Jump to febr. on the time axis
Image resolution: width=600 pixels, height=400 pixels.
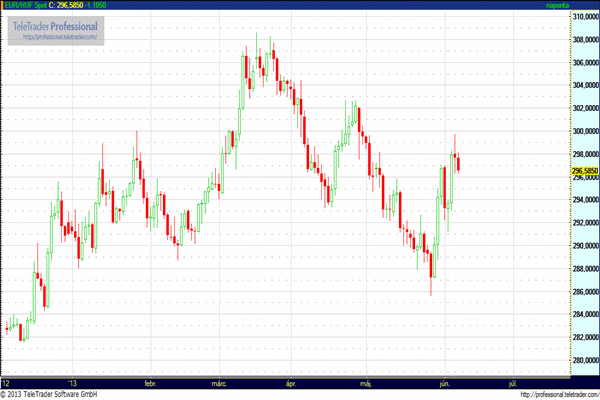click(x=151, y=382)
